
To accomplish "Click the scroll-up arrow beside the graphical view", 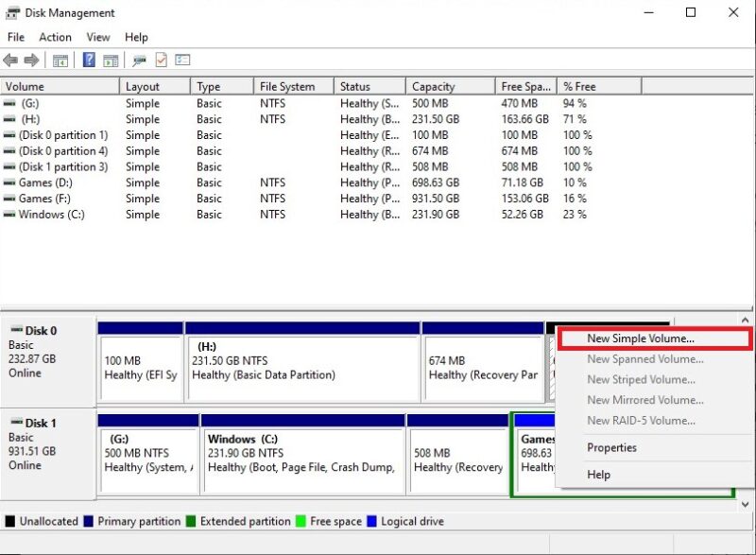I will [746, 320].
